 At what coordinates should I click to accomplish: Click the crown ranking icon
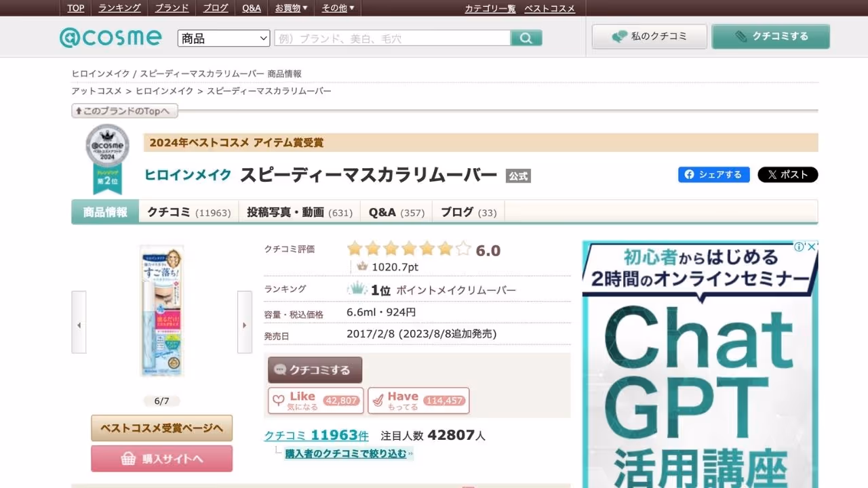coord(357,289)
